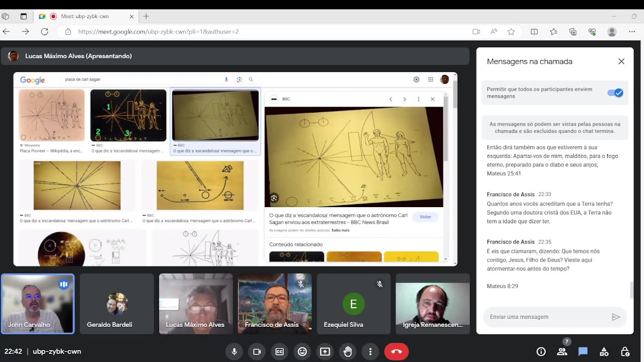Close the Meet: ubp-zybk-cwn tab

click(131, 16)
